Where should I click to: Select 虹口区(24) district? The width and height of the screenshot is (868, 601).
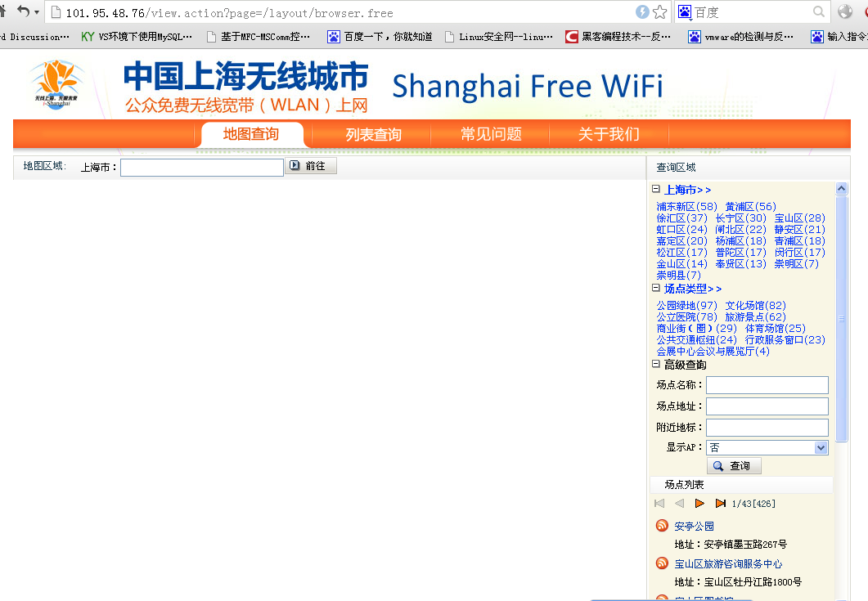click(682, 229)
